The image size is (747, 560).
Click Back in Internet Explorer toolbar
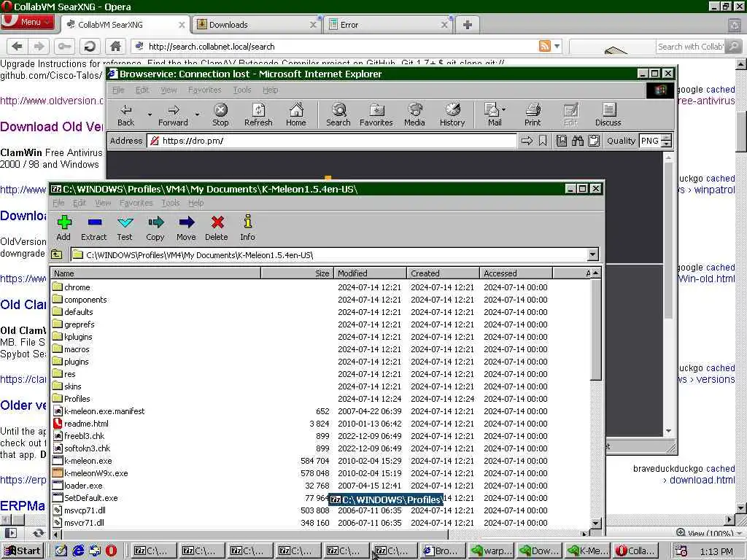[x=125, y=114]
